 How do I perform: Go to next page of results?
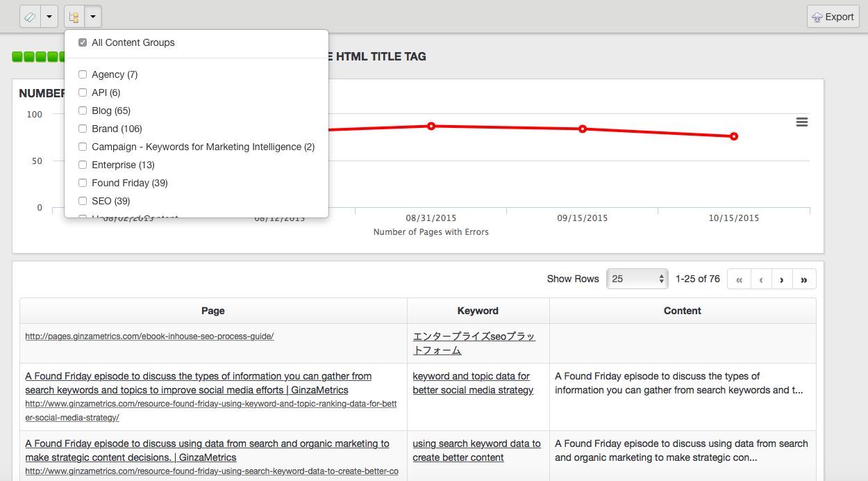click(782, 279)
